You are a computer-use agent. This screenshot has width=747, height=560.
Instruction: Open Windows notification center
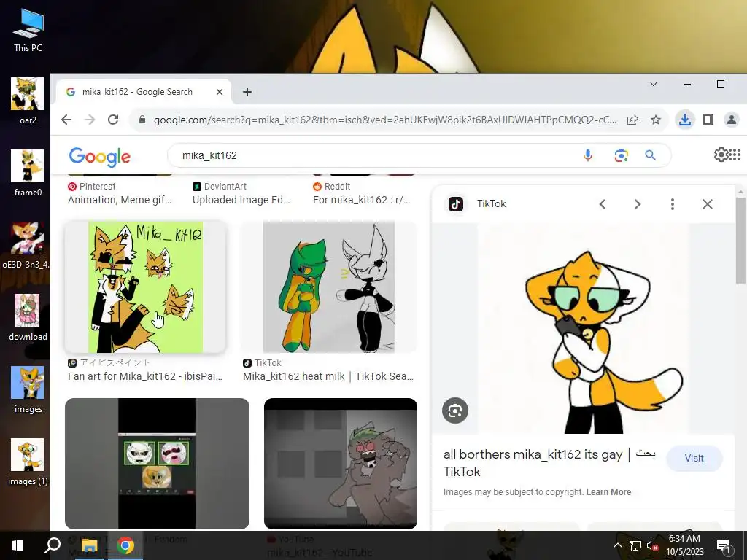point(724,545)
